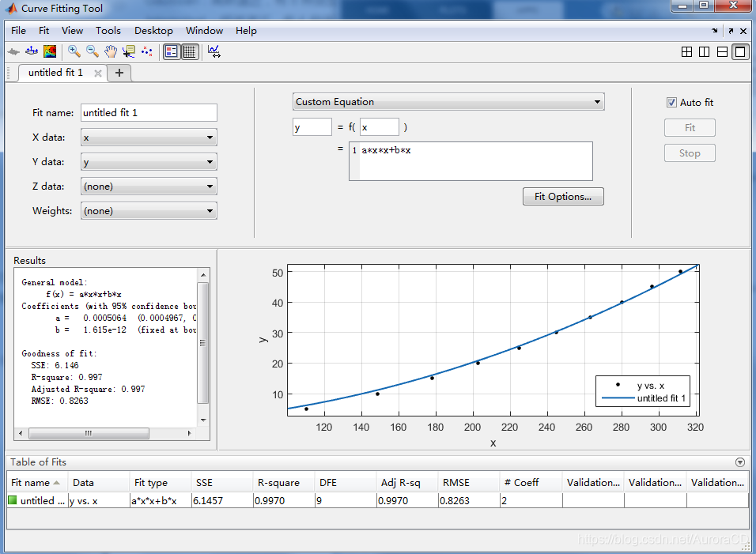Activate the Zoom In tool
The height and width of the screenshot is (554, 756).
74,51
